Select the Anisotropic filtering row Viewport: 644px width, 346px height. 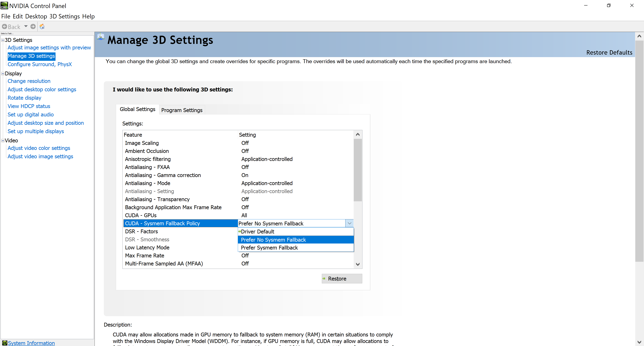point(238,159)
